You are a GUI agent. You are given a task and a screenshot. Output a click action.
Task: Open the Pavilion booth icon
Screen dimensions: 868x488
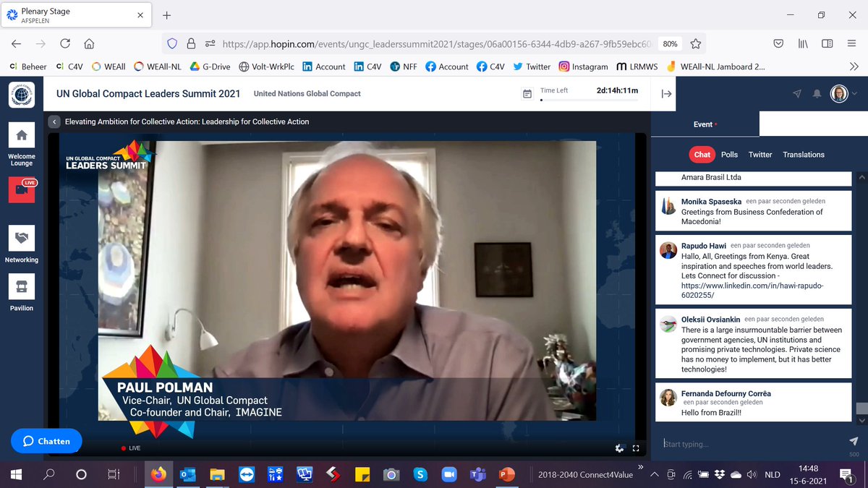click(x=22, y=286)
